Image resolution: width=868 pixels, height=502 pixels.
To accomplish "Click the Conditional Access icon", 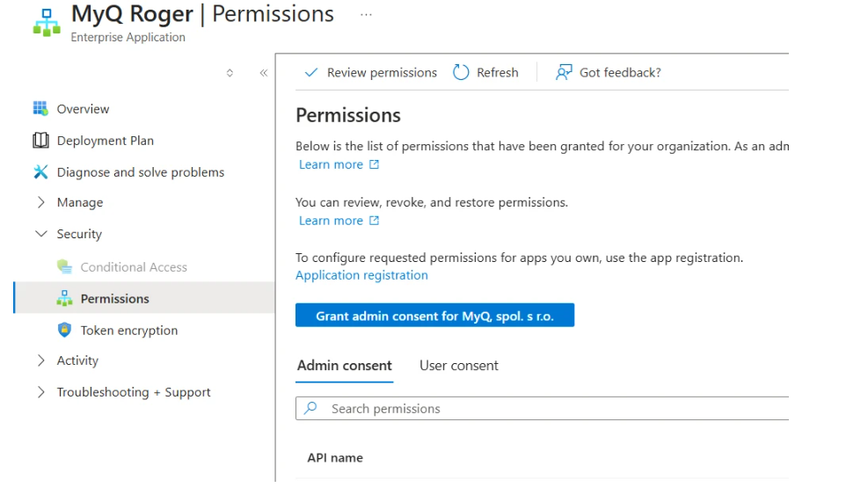I will point(64,266).
